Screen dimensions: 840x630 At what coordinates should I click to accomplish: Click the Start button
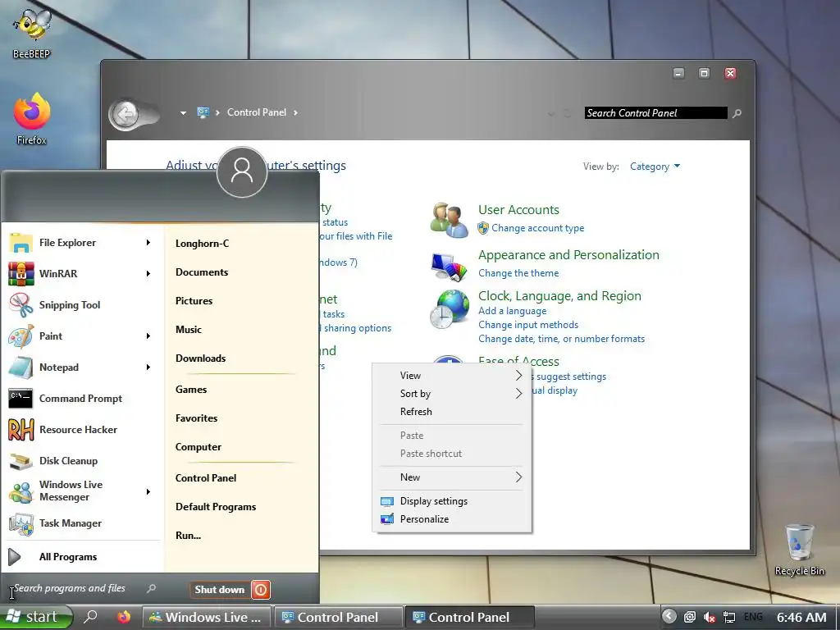36,617
